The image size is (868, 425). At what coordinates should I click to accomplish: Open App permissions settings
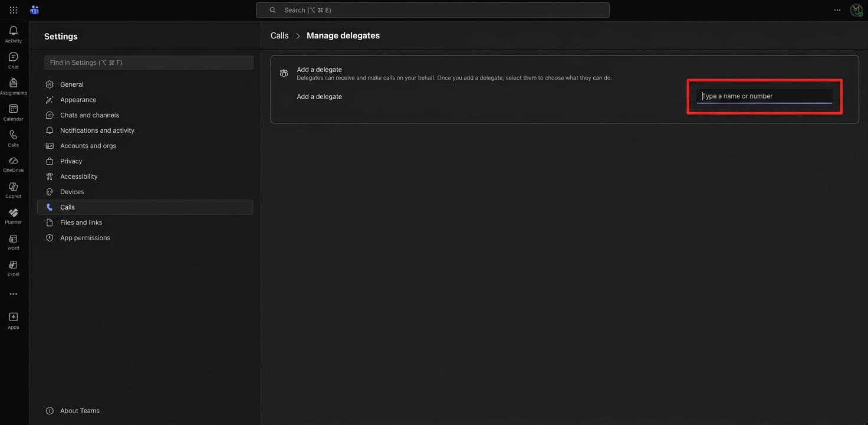[x=145, y=238]
